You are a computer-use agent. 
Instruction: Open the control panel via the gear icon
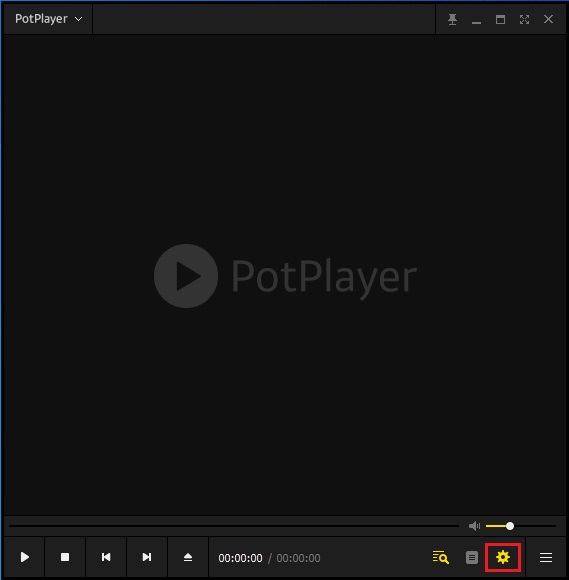pyautogui.click(x=503, y=557)
